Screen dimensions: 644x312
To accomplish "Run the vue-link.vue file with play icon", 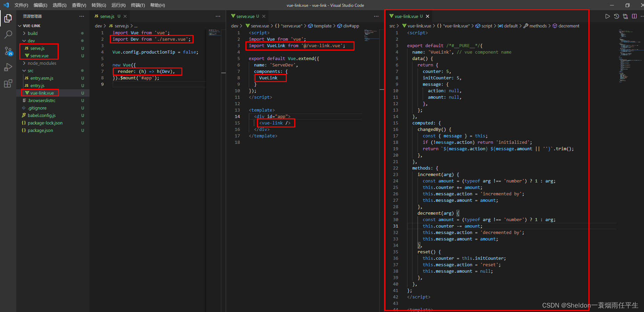I will [607, 16].
